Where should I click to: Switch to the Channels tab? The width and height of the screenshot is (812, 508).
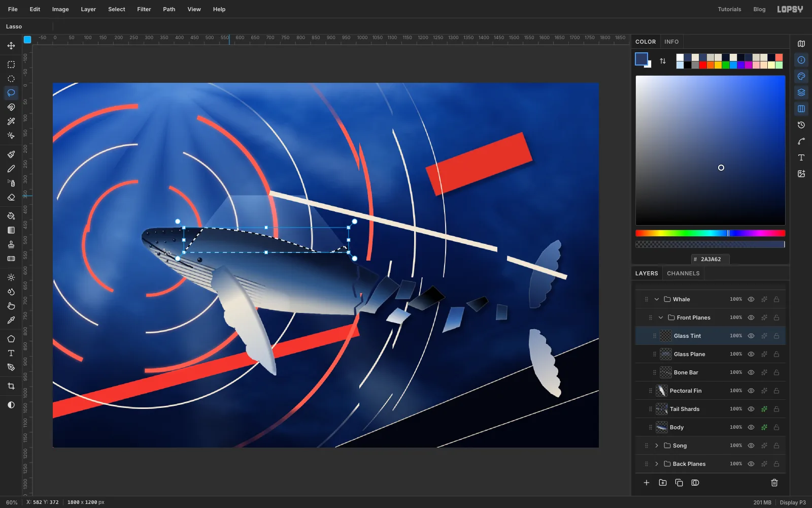683,273
